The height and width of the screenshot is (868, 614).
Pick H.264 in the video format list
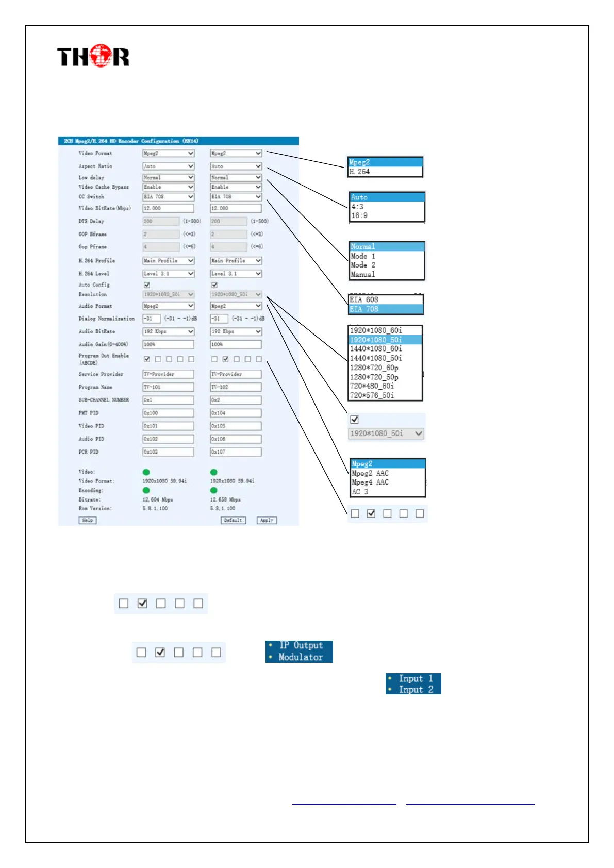(360, 172)
